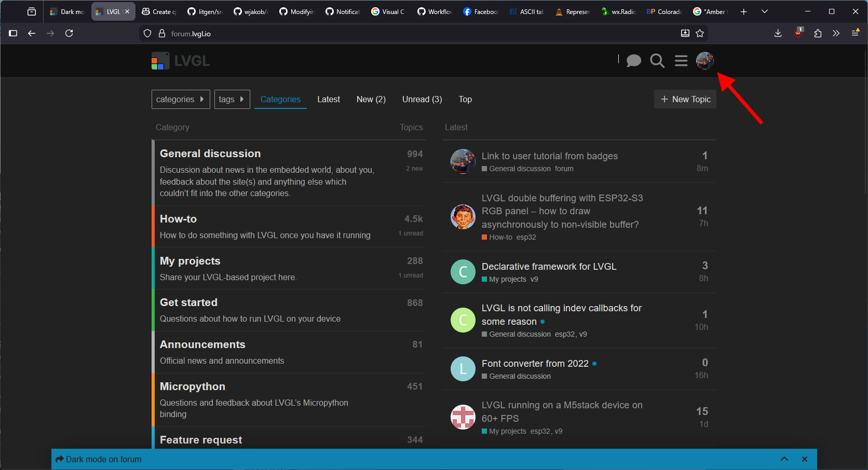Image resolution: width=868 pixels, height=470 pixels.
Task: Open the browser extensions puzzle icon
Action: coord(818,34)
